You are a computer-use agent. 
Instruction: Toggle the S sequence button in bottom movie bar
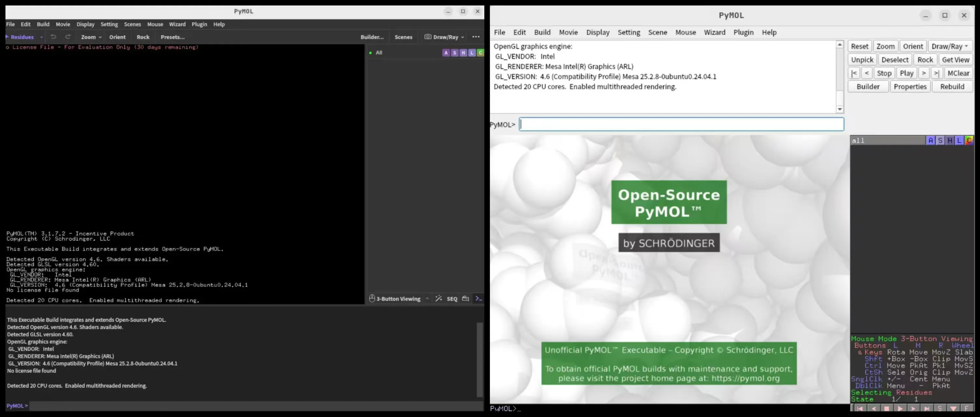click(x=940, y=408)
